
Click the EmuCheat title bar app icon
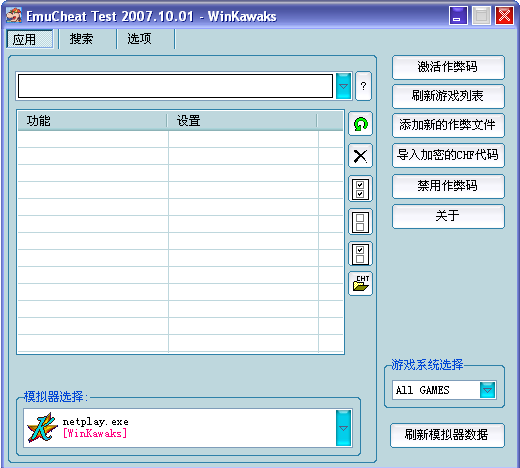click(14, 16)
